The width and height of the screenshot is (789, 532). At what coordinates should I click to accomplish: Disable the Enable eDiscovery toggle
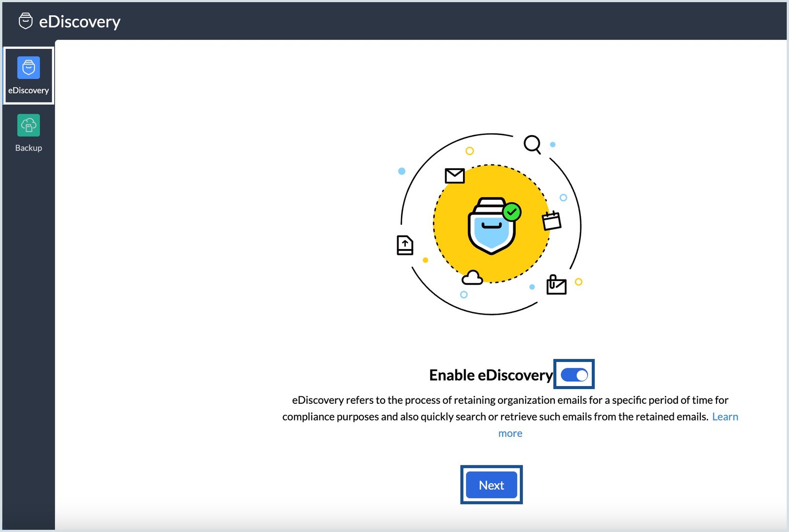pos(575,375)
